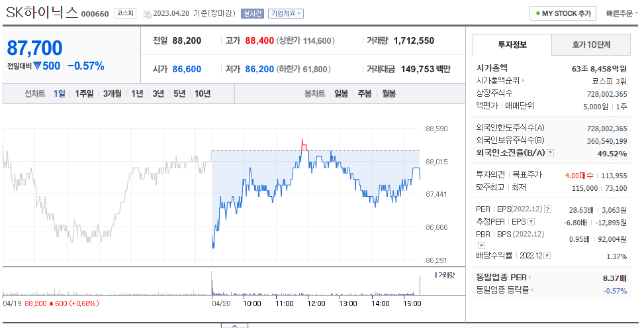Click the 고가 value 88,400
The image size is (644, 328).
pos(259,40)
